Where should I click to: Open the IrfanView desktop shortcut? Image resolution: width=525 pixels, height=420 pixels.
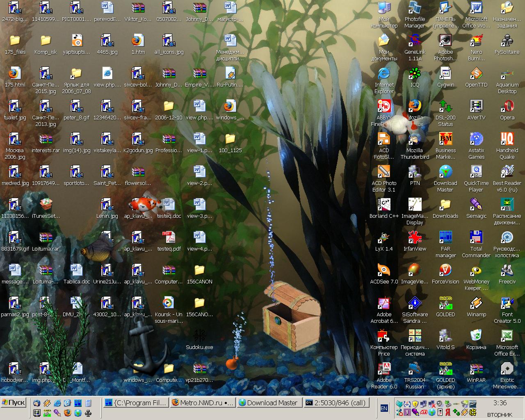tap(415, 238)
